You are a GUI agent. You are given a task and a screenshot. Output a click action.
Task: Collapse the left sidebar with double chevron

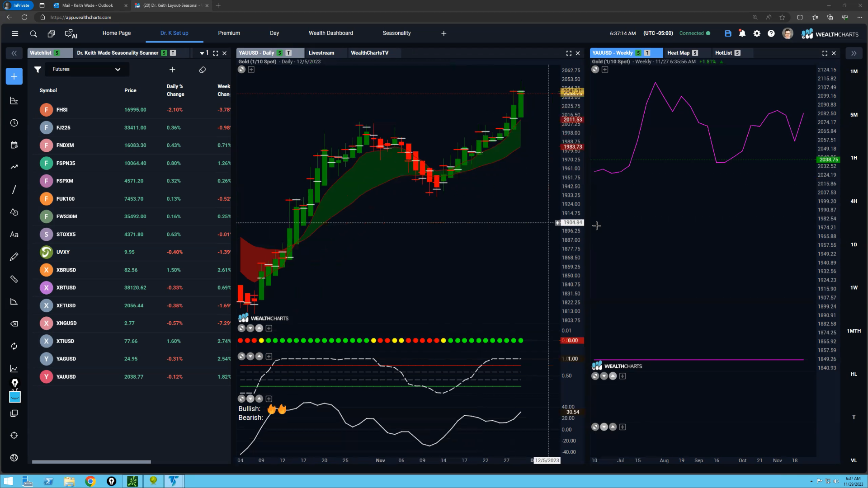pos(14,53)
